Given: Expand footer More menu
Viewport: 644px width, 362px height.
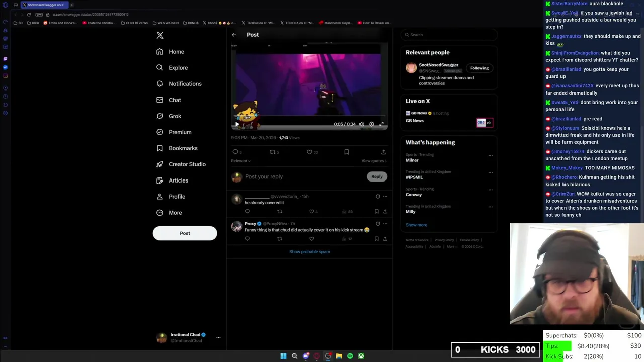Looking at the screenshot, I should [x=452, y=246].
